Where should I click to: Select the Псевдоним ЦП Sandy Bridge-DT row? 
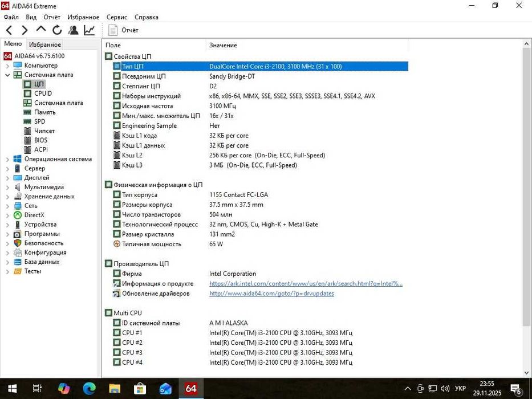(260, 76)
